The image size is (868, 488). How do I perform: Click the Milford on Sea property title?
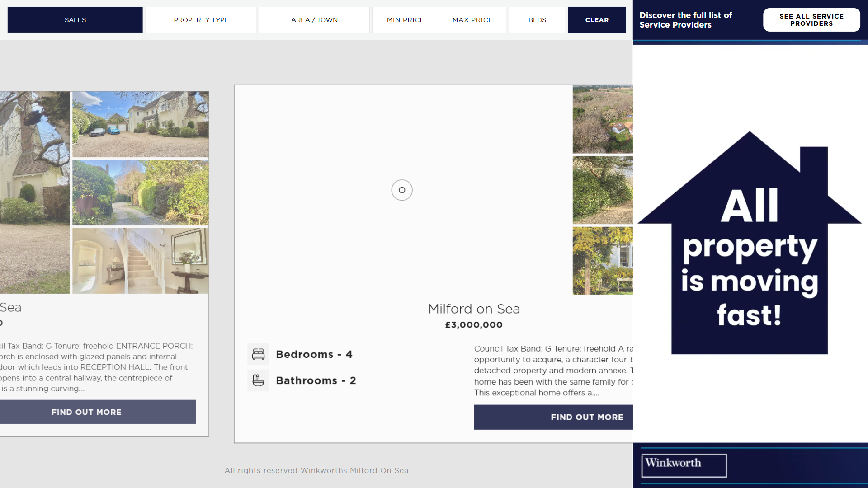coord(473,309)
